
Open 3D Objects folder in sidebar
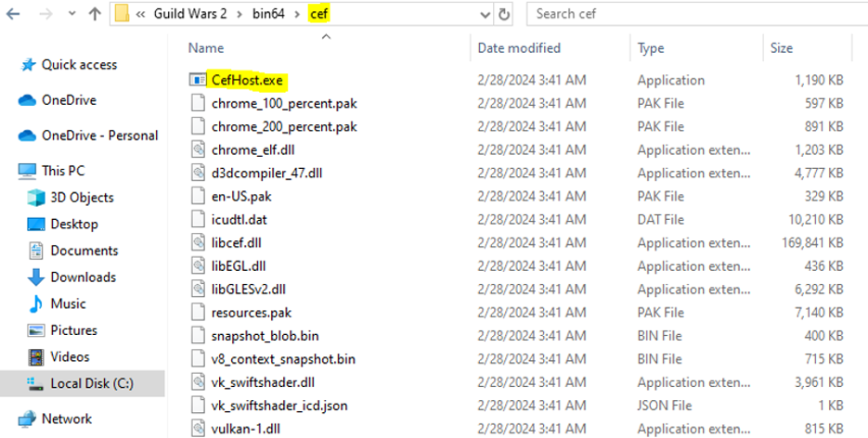(x=82, y=198)
